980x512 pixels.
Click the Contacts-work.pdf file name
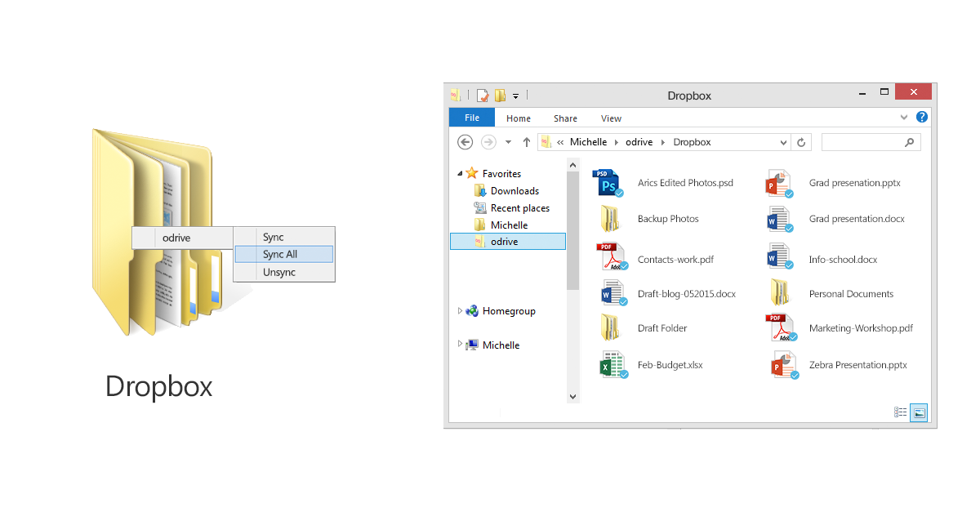[x=675, y=260]
